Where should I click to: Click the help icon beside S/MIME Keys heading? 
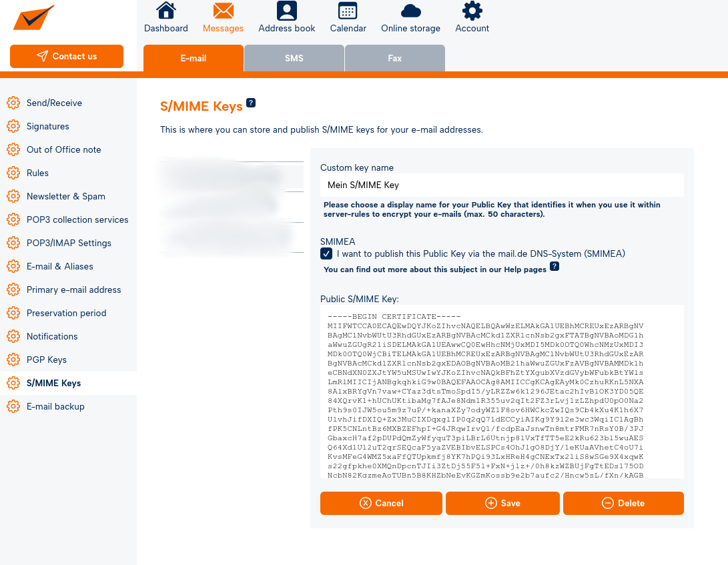coord(251,103)
